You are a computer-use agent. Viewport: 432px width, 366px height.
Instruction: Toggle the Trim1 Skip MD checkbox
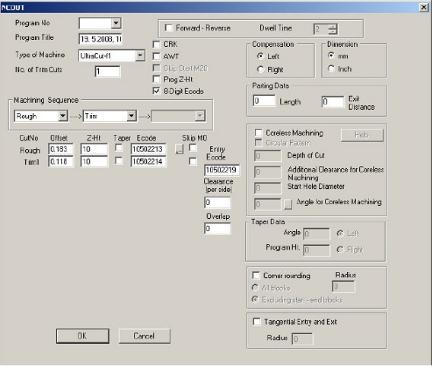coord(193,161)
